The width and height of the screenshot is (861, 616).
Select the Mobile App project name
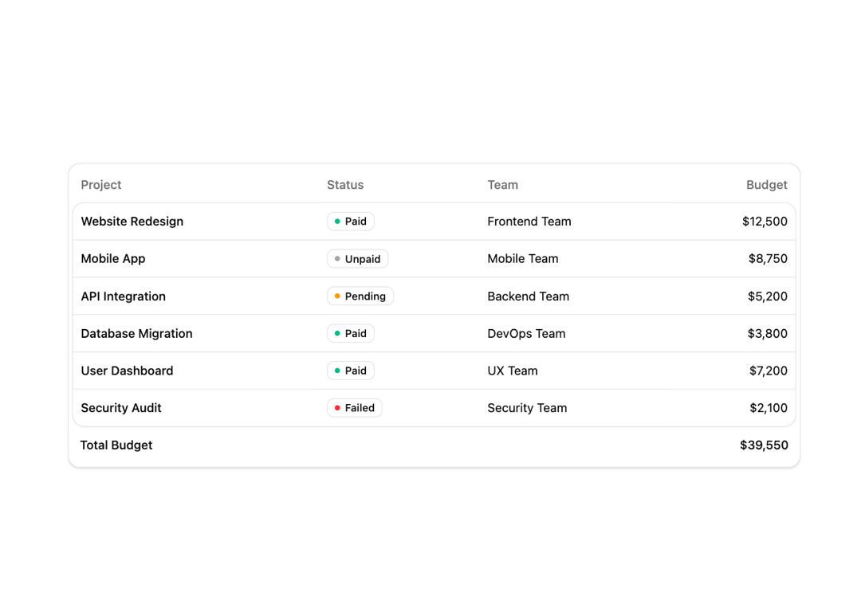pyautogui.click(x=113, y=258)
